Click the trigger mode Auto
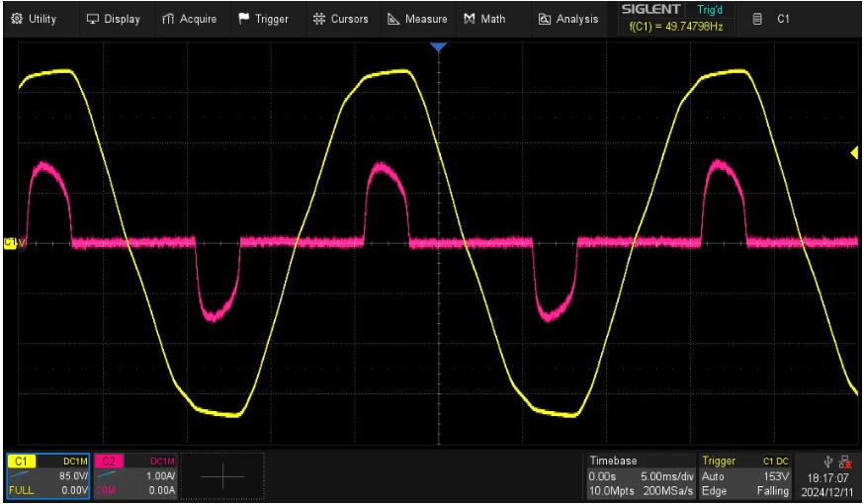 click(713, 476)
